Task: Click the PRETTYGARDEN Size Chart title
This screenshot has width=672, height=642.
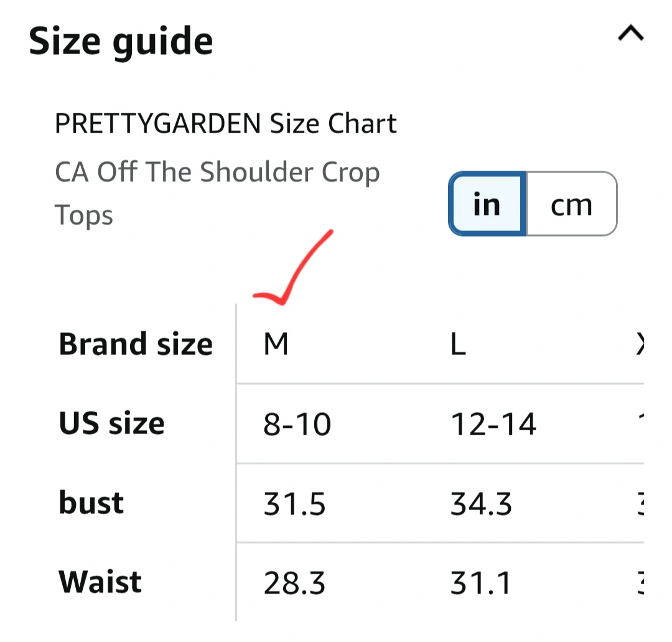Action: click(226, 124)
